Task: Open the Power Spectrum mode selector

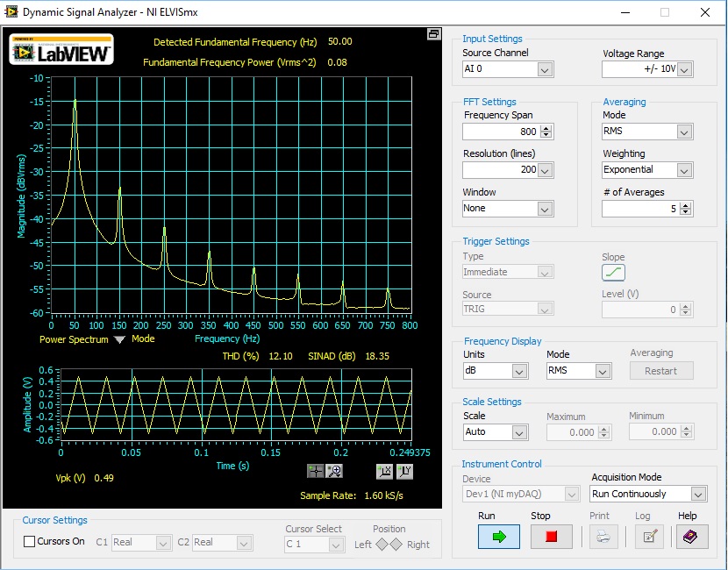Action: pos(119,339)
